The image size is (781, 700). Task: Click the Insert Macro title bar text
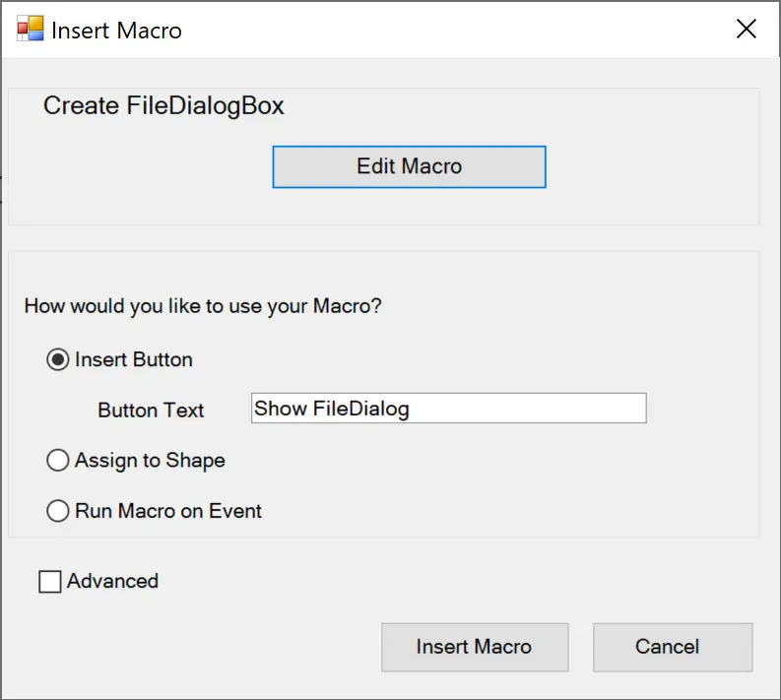(x=116, y=31)
